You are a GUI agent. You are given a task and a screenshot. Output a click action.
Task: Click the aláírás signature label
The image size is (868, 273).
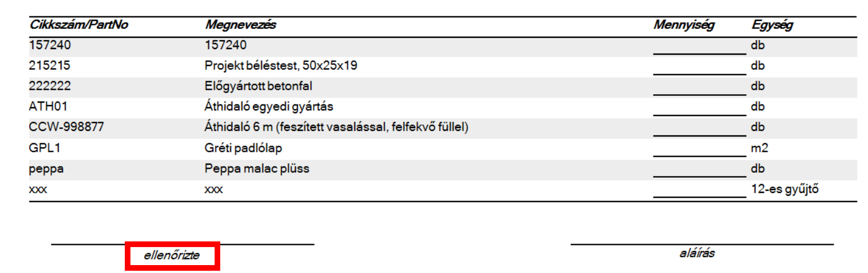point(697,254)
